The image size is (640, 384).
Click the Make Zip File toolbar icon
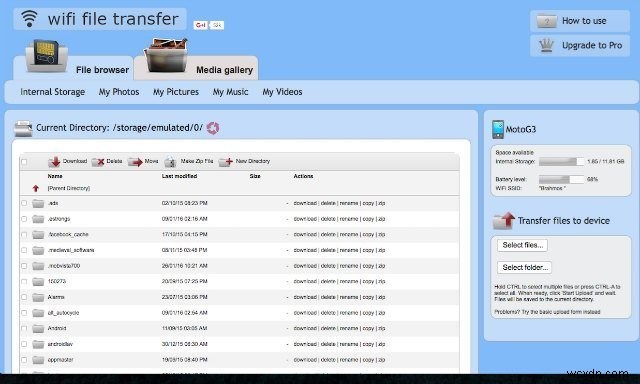170,162
